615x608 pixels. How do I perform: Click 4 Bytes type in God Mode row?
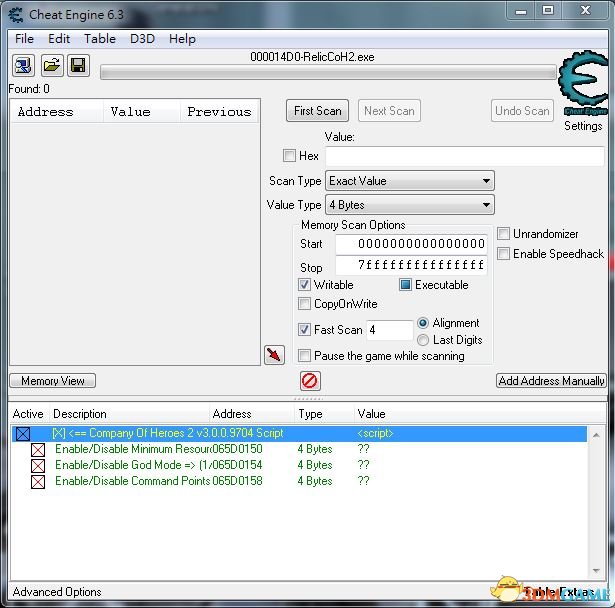(315, 465)
